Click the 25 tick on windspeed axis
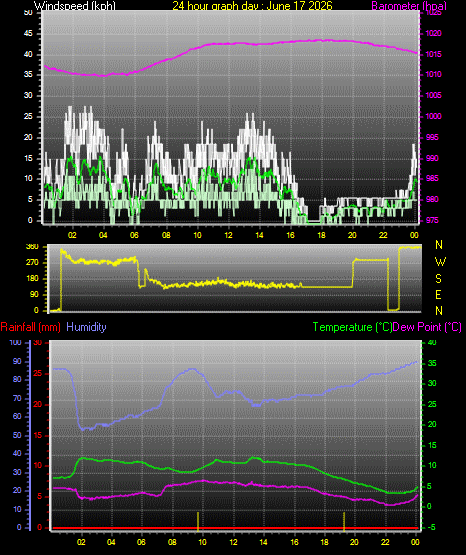This screenshot has height=555, width=466. point(28,116)
